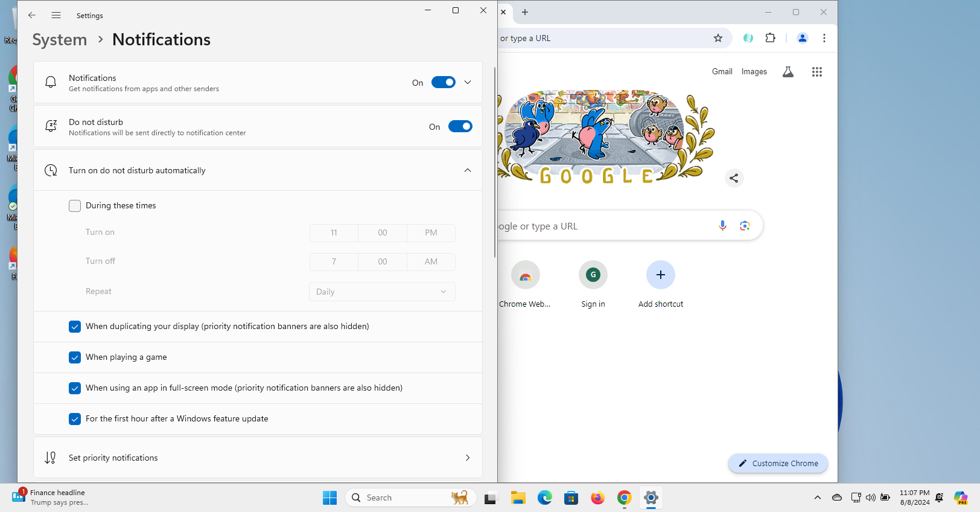
Task: Click Settings gear on taskbar
Action: pyautogui.click(x=651, y=498)
